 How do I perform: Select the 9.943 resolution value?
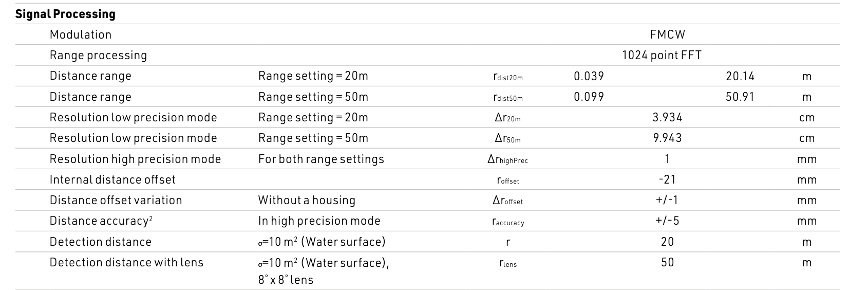pos(667,138)
